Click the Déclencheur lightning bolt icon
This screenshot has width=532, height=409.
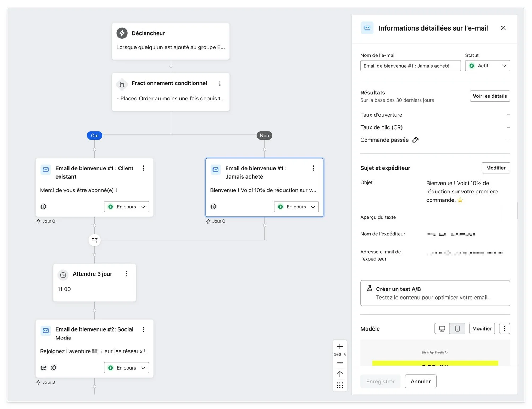tap(122, 33)
